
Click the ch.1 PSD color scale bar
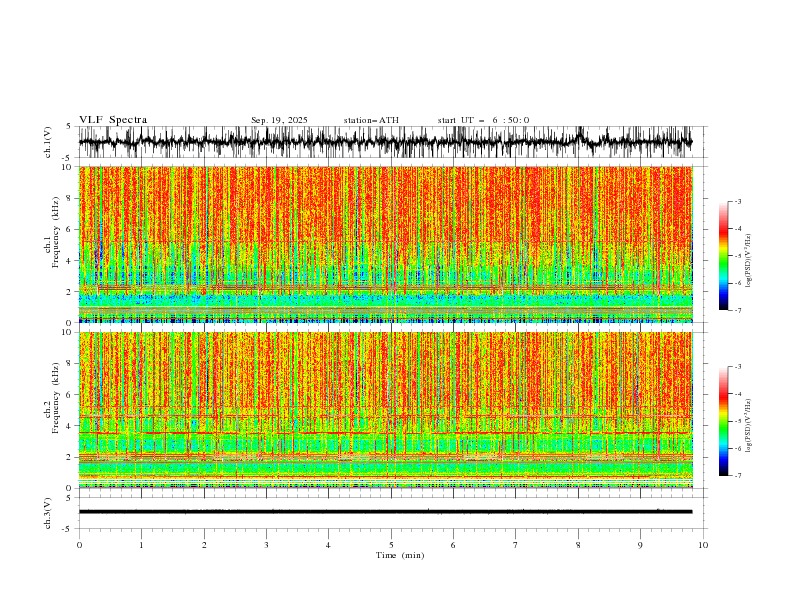pos(723,256)
